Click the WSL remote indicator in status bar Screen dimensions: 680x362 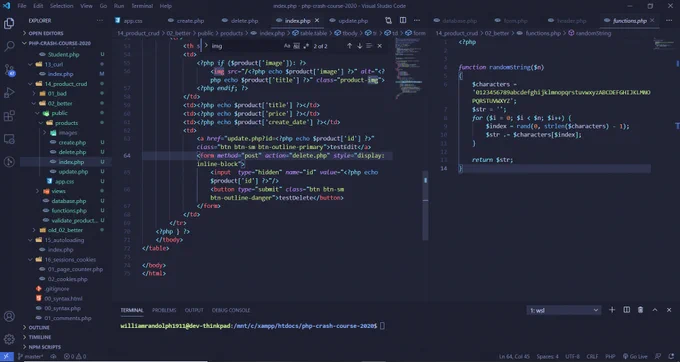coord(7,356)
